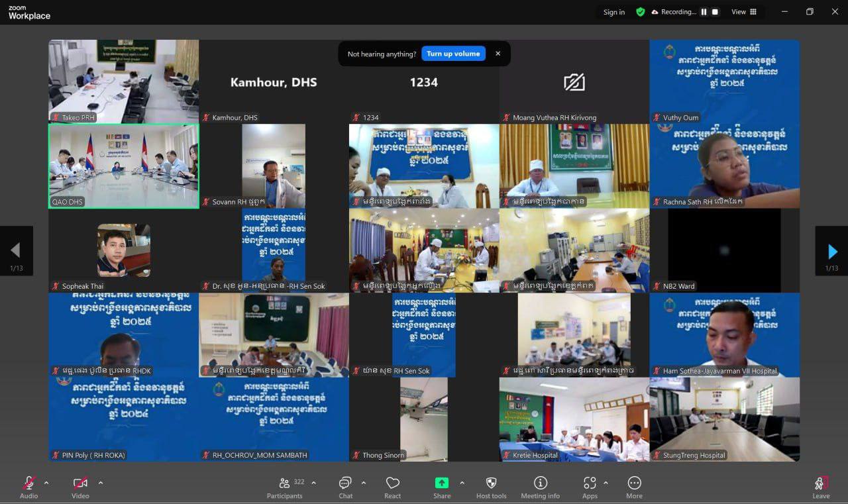This screenshot has height=504, width=848.
Task: Select the QAO DHS video tile
Action: tap(123, 166)
